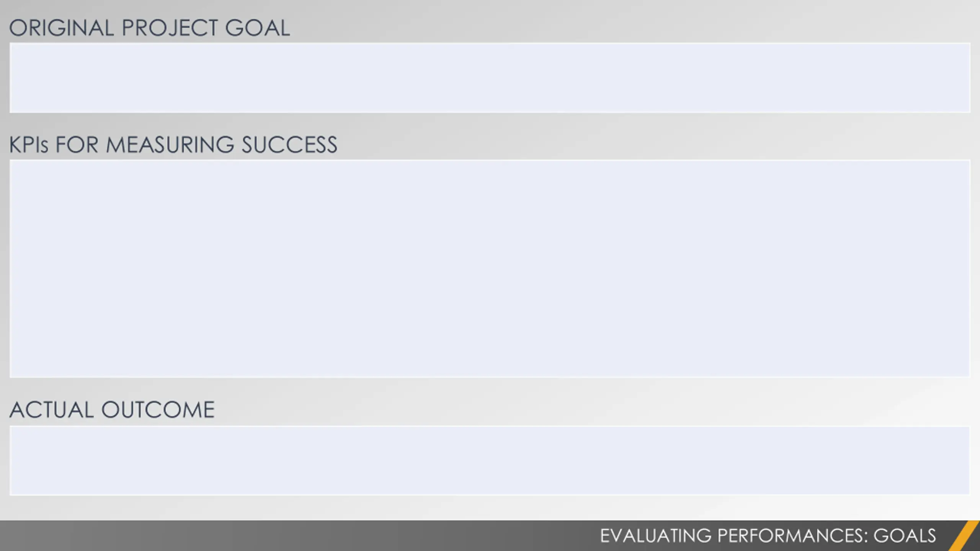Click the word MEASURING in the heading

(x=170, y=145)
